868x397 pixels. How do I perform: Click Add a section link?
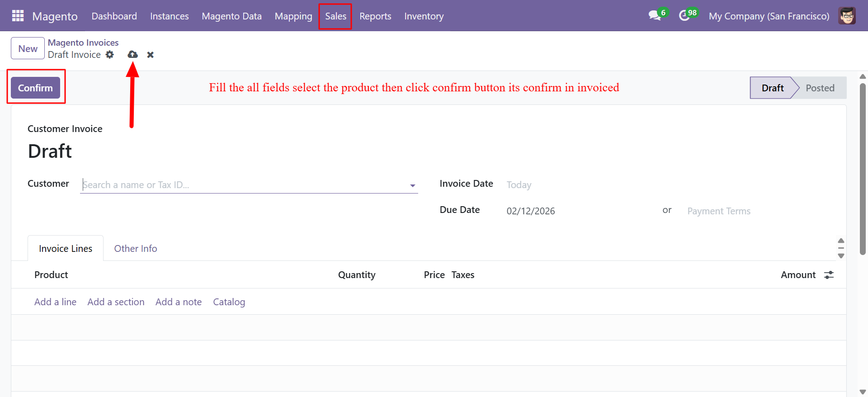point(116,302)
